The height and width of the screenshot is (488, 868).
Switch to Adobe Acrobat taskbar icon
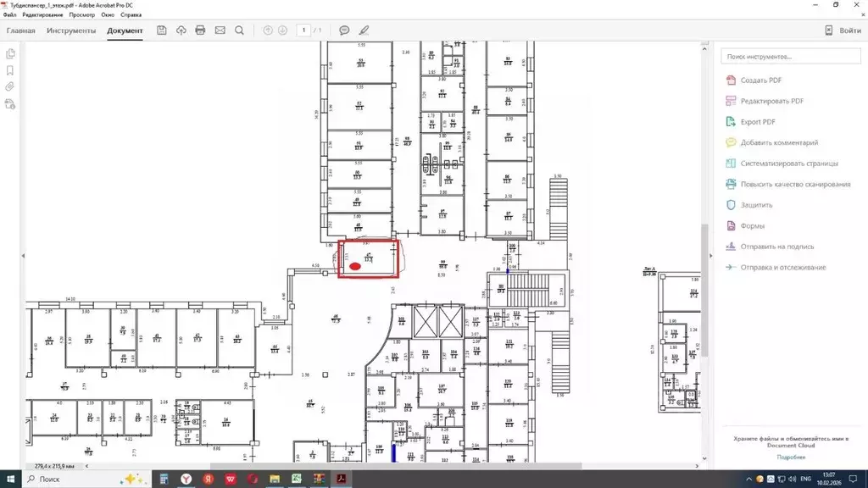341,479
